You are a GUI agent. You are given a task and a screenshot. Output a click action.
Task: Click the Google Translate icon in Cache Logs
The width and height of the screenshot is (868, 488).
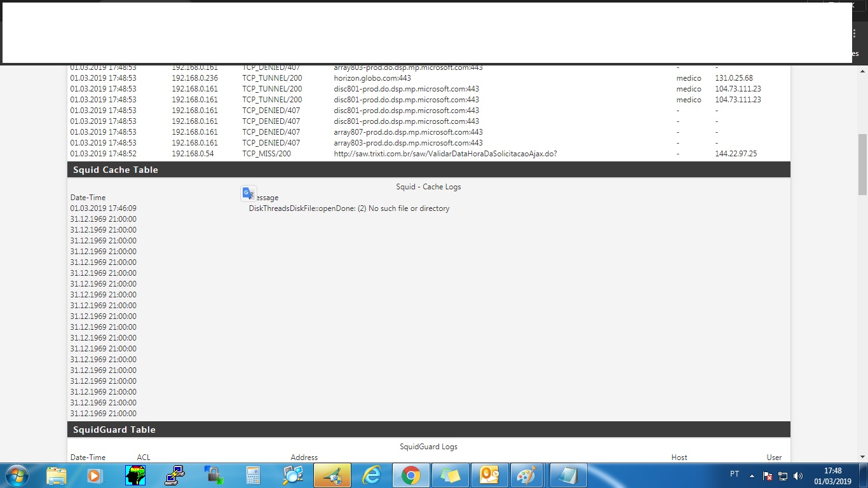coord(248,193)
